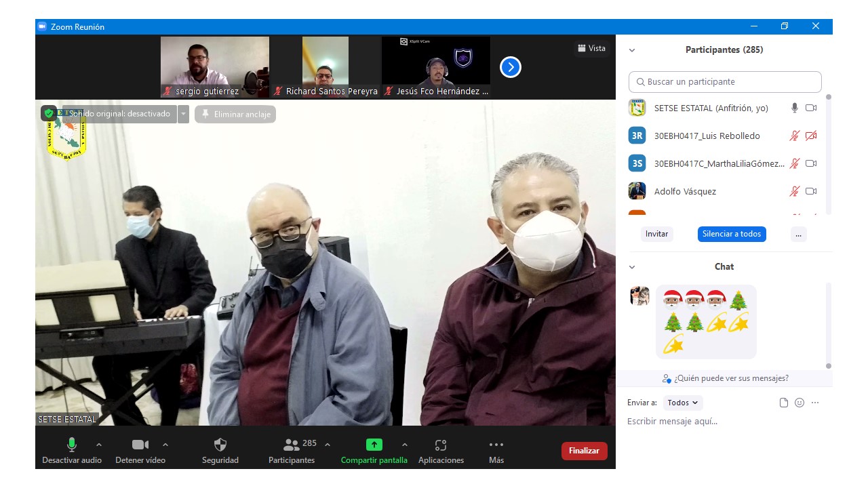Select participant SETSE ESTATAL (Anfitrión, yo)
This screenshot has width=868, height=488.
[x=711, y=108]
